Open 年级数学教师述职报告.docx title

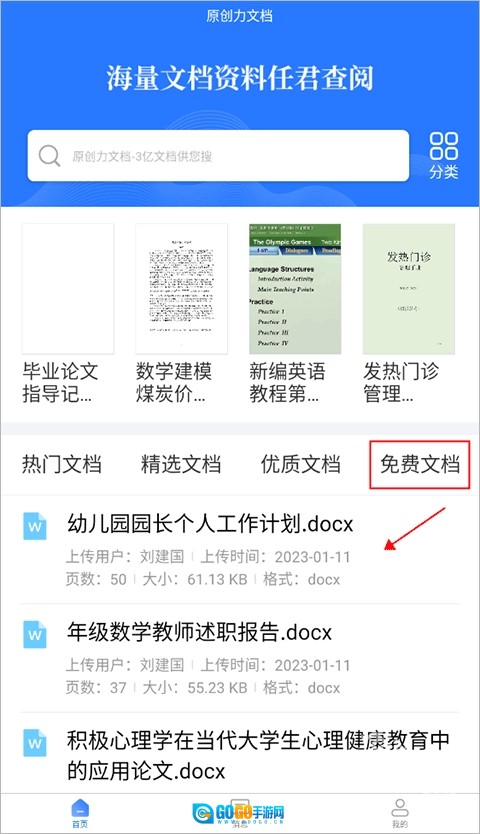[x=199, y=632]
